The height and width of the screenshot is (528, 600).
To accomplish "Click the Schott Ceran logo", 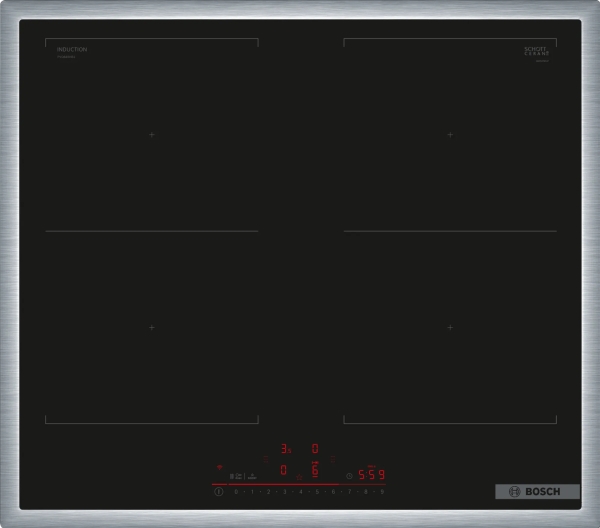I will (537, 50).
